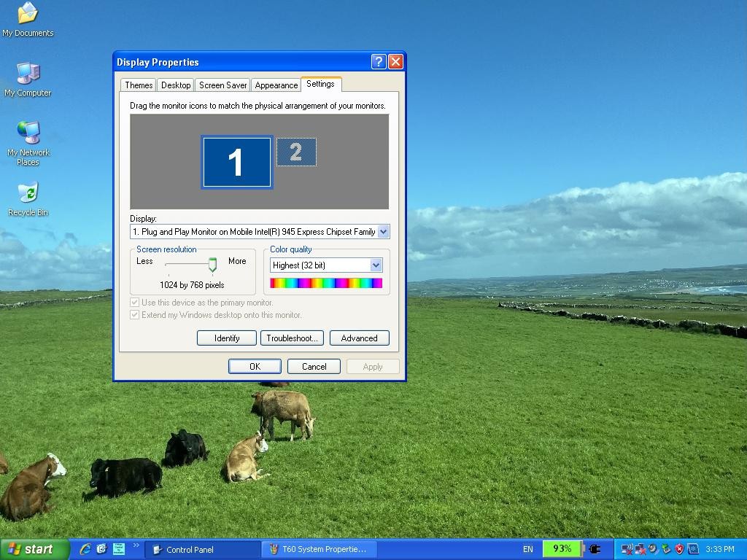This screenshot has width=747, height=560.
Task: Switch to the Themes tab
Action: pos(139,85)
